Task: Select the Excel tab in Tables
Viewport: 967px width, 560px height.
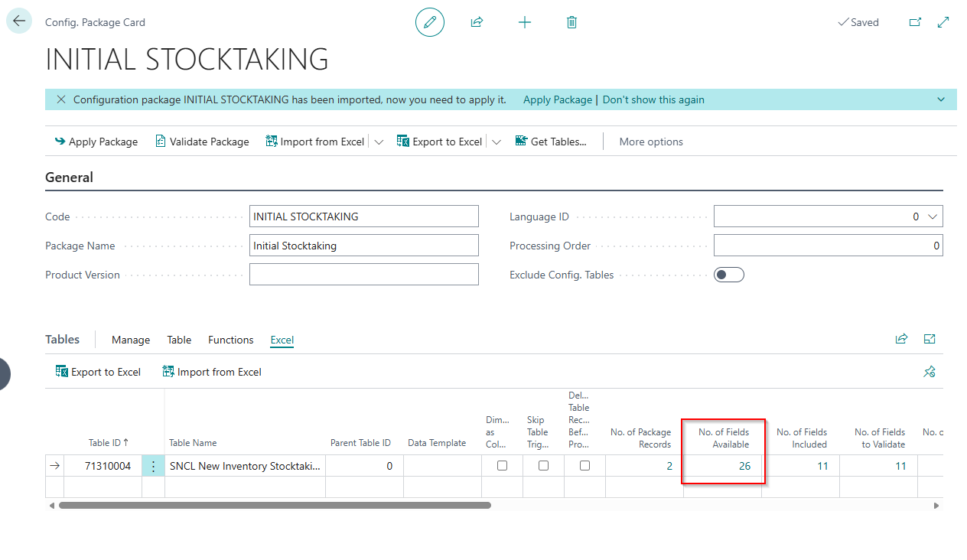Action: (282, 340)
